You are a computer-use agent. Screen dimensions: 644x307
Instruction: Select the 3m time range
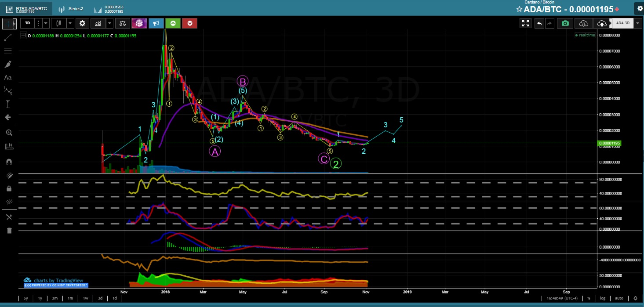click(x=55, y=298)
